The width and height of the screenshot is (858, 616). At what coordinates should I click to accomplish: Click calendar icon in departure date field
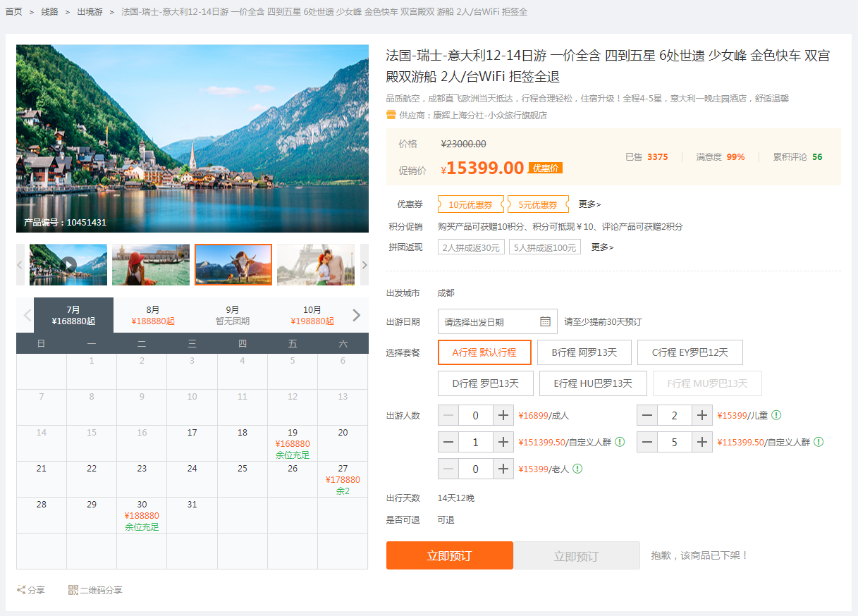(545, 321)
